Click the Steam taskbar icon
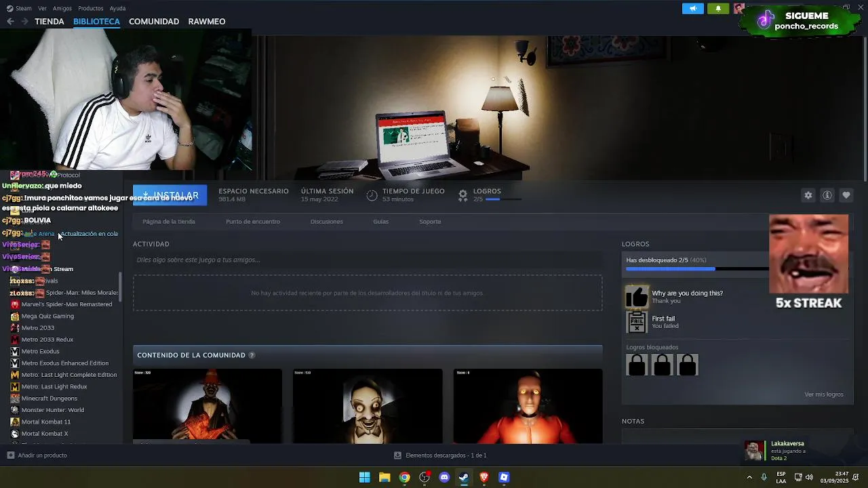868x488 pixels. click(x=464, y=477)
